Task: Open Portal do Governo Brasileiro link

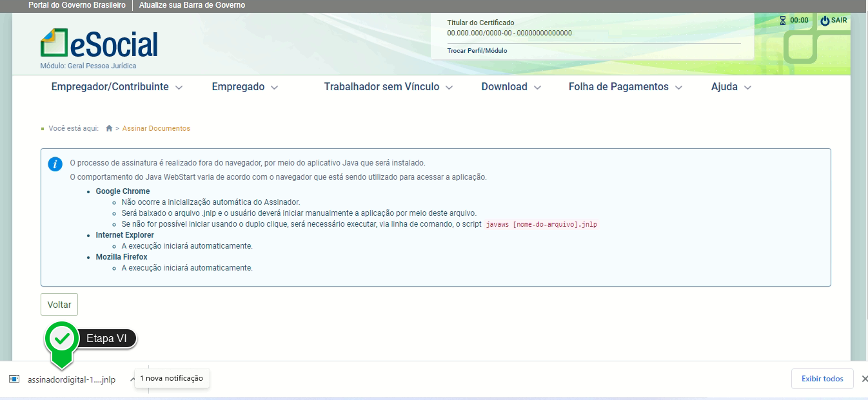Action: (x=77, y=5)
